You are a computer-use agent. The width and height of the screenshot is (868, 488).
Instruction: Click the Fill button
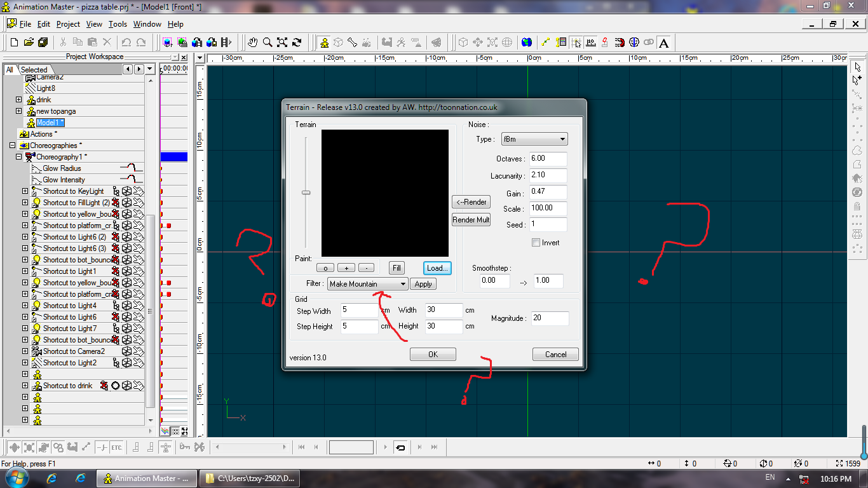397,268
